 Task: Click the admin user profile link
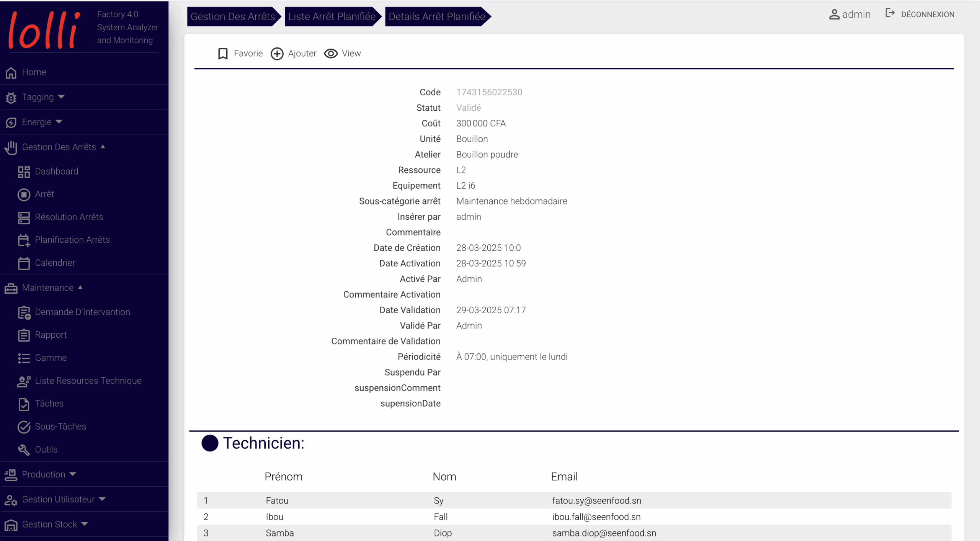[849, 14]
